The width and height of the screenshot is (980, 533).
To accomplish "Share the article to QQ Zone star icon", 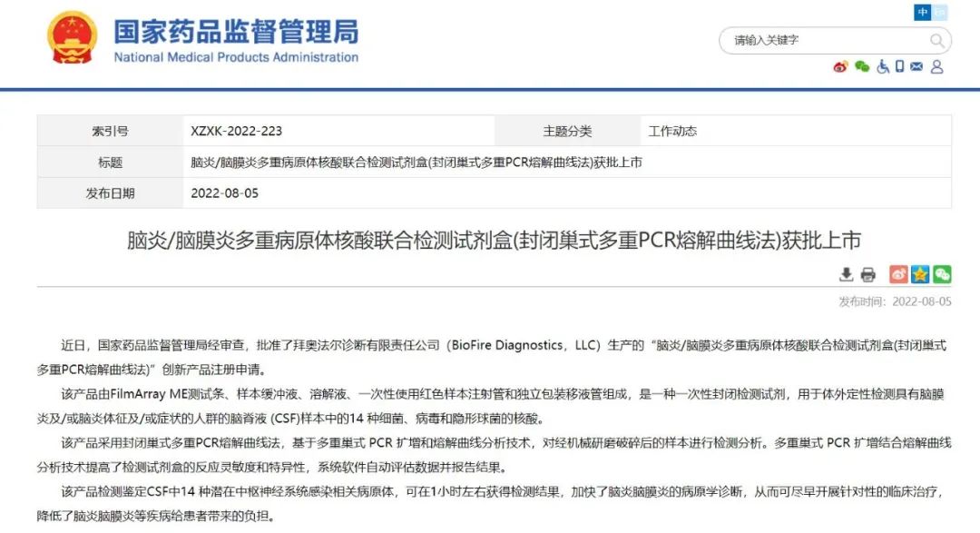I will pyautogui.click(x=920, y=274).
